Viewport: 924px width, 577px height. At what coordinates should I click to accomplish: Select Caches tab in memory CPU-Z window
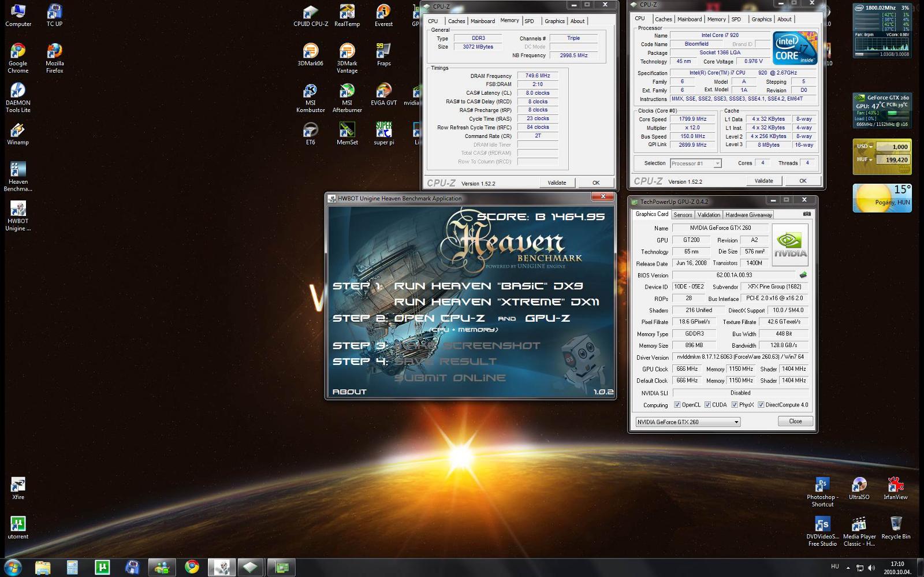456,21
